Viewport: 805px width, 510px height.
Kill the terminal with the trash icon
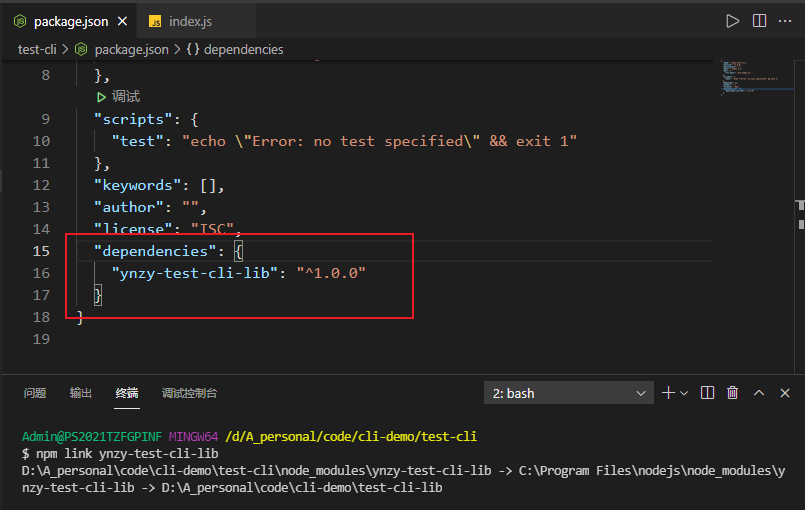tap(733, 393)
